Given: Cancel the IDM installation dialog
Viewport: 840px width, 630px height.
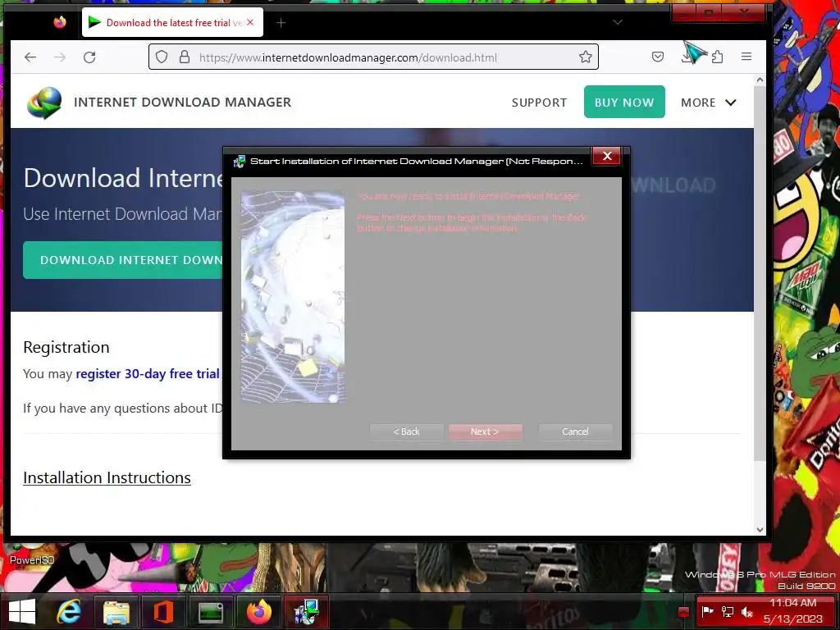Looking at the screenshot, I should [x=575, y=431].
